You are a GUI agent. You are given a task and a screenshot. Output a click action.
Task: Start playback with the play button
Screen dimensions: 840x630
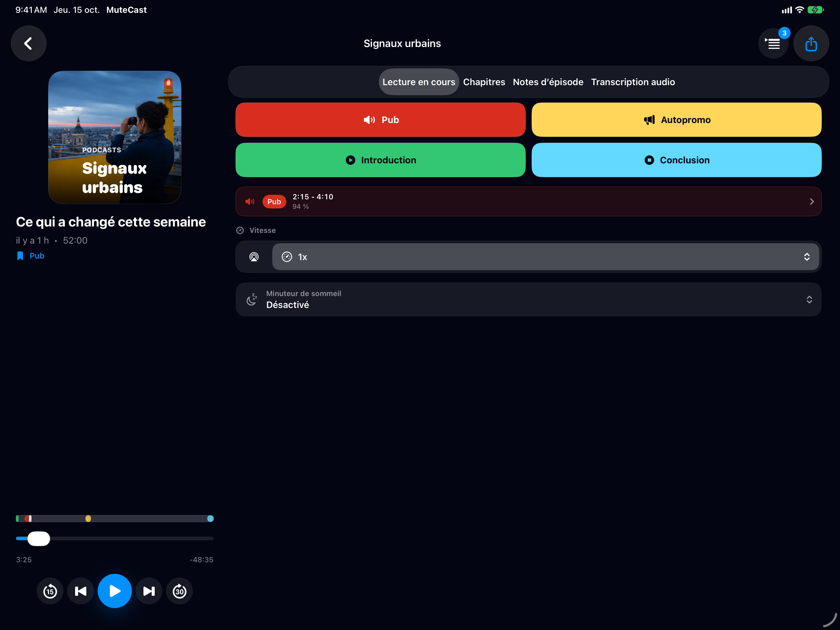pyautogui.click(x=115, y=591)
